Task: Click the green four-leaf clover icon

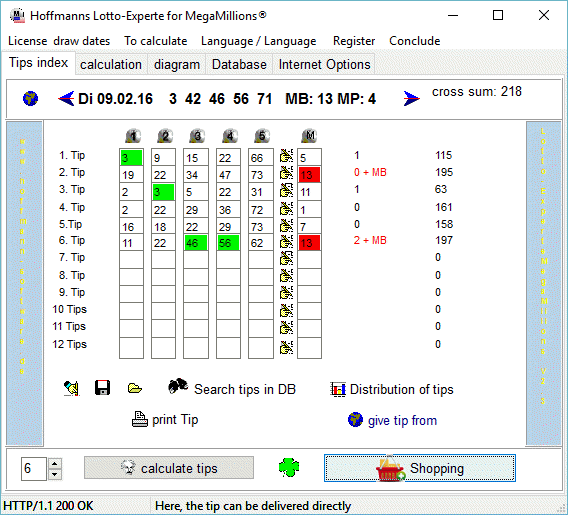Action: click(289, 468)
